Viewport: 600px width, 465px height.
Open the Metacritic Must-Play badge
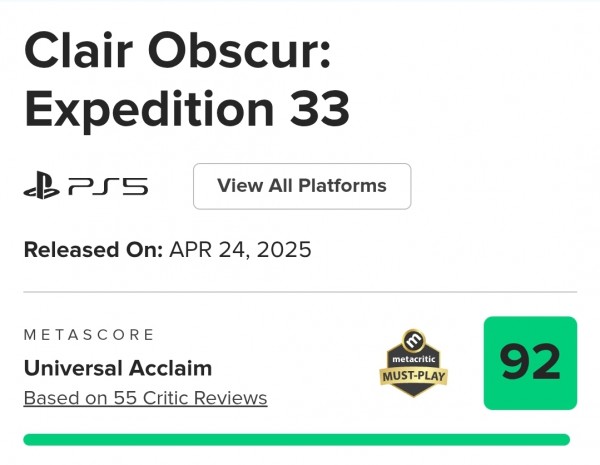tap(414, 363)
